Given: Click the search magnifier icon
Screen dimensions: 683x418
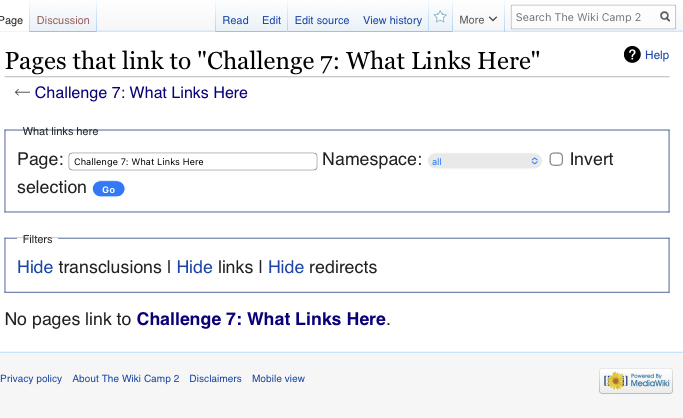Looking at the screenshot, I should pos(666,17).
